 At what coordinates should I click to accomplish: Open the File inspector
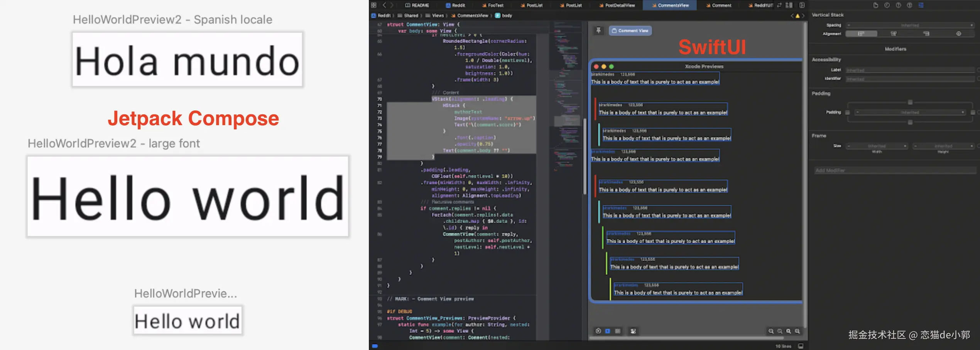[876, 5]
